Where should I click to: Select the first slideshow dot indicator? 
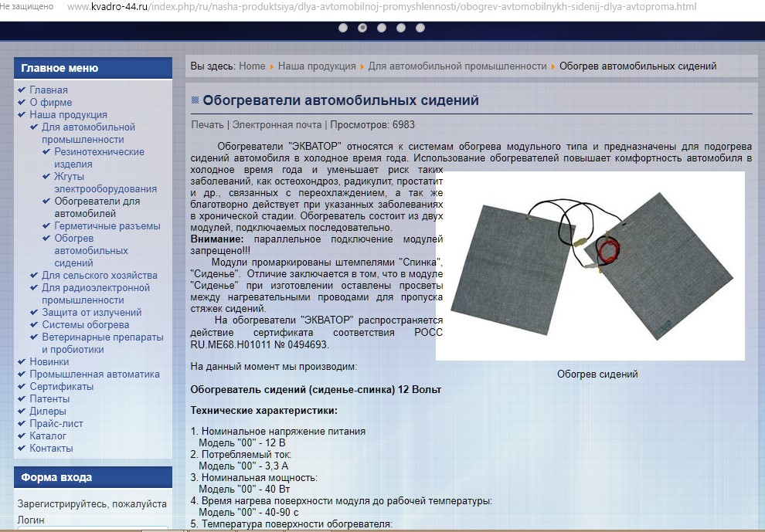click(x=343, y=28)
